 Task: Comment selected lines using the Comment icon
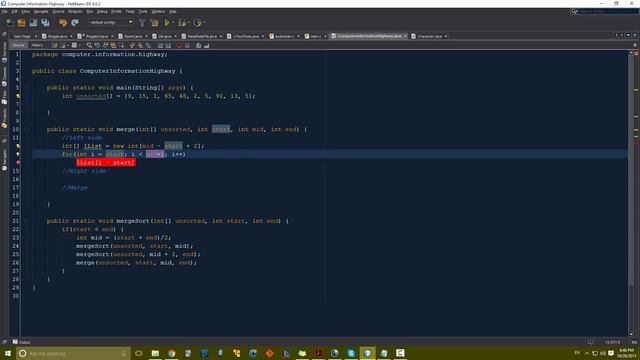click(198, 45)
